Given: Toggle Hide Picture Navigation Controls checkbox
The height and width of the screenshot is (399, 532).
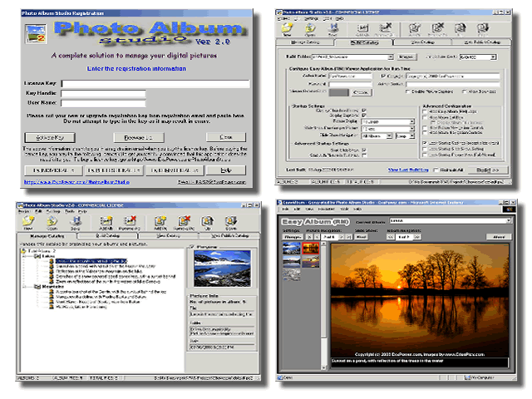Looking at the screenshot, I should click(425, 128).
